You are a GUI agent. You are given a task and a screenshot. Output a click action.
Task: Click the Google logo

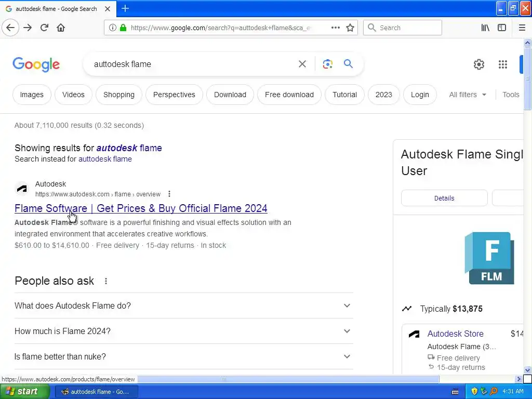(x=36, y=64)
